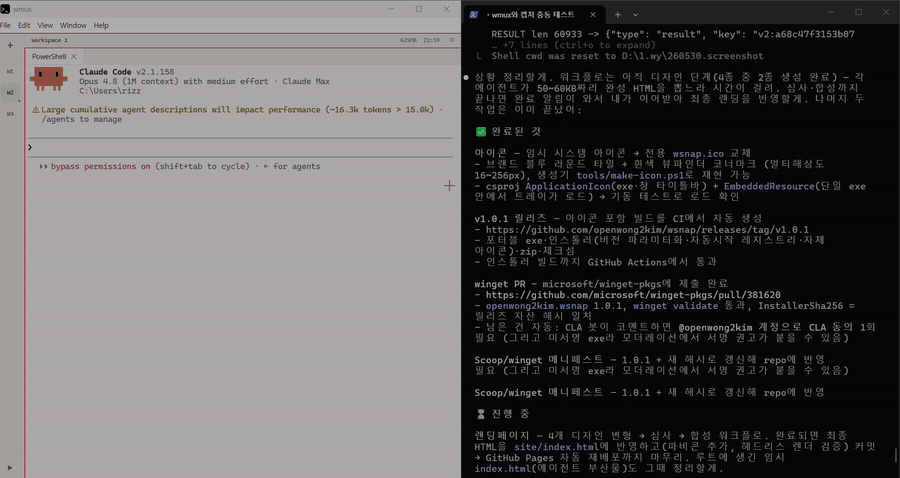The width and height of the screenshot is (900, 478).
Task: Click the RESULT len 60933 output line
Action: click(x=673, y=34)
